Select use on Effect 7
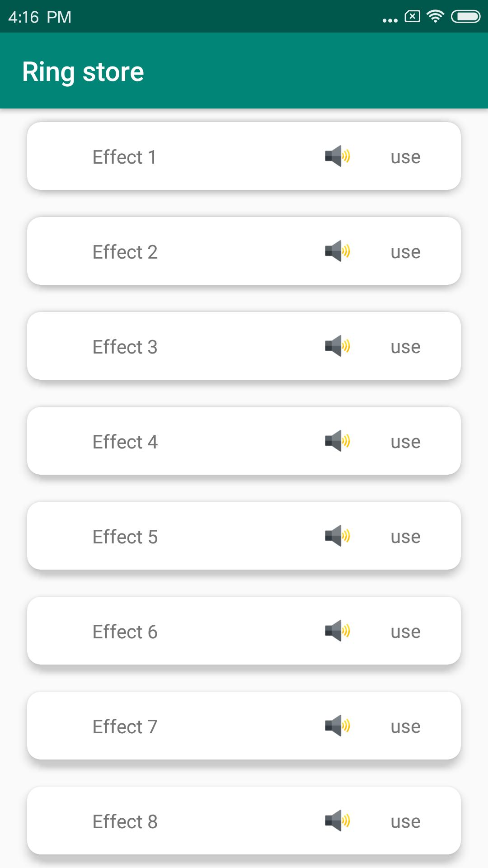The image size is (488, 868). 406,727
